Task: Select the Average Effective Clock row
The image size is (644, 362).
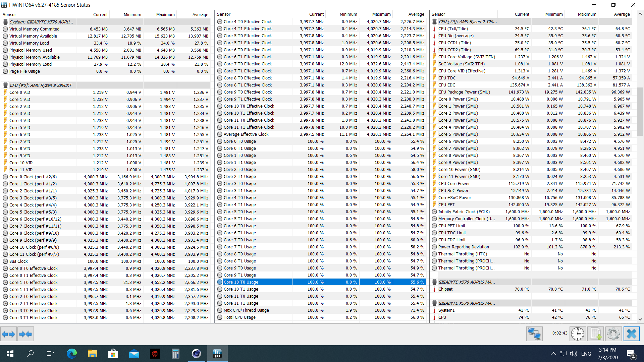Action: 321,134
